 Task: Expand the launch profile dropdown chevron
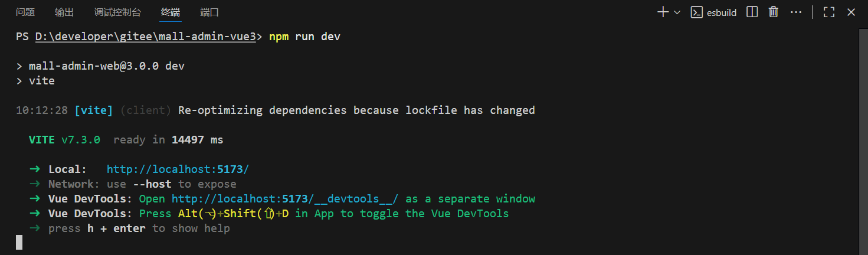677,12
